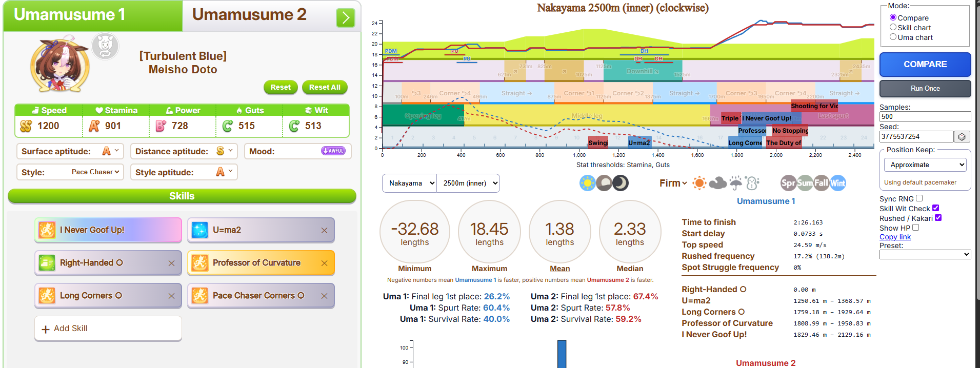The image size is (980, 368).
Task: Click the dice randomize seed icon
Action: [962, 137]
